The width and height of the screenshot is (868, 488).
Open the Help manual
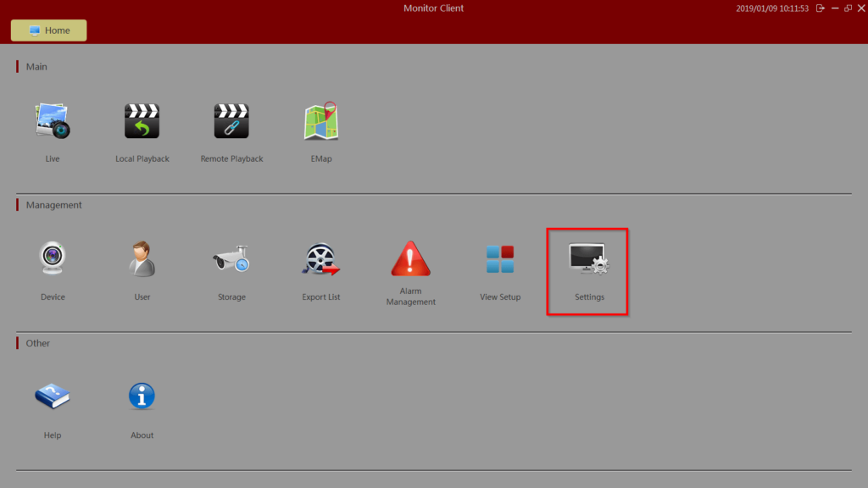pyautogui.click(x=53, y=396)
